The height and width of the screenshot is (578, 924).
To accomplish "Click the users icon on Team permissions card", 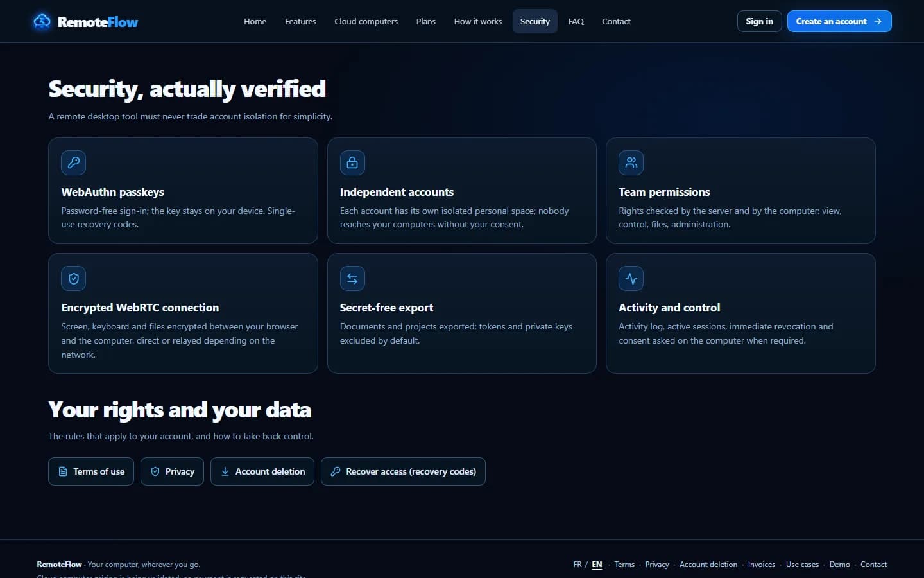I will click(x=631, y=162).
